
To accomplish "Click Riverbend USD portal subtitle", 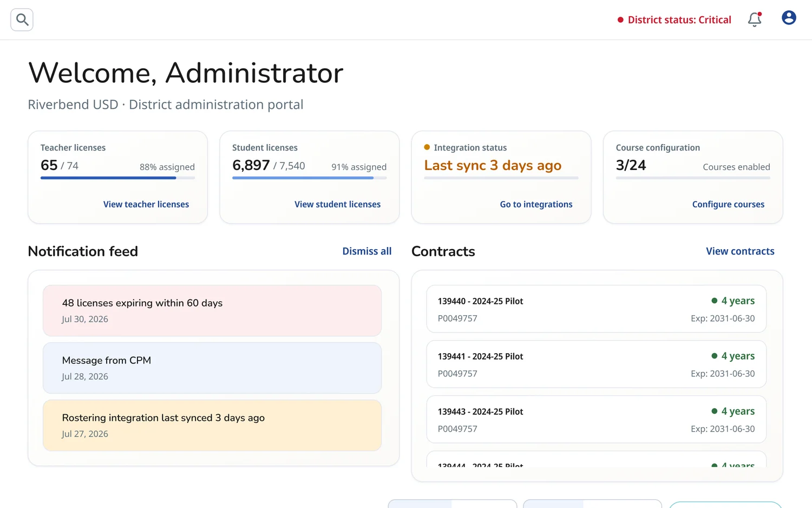I will click(x=166, y=105).
